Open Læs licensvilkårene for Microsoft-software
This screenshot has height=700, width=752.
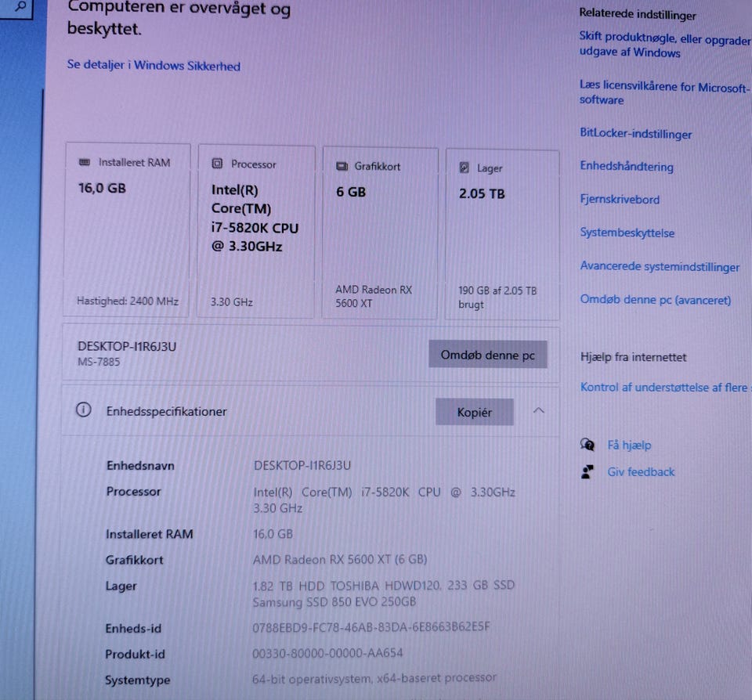coord(663,92)
